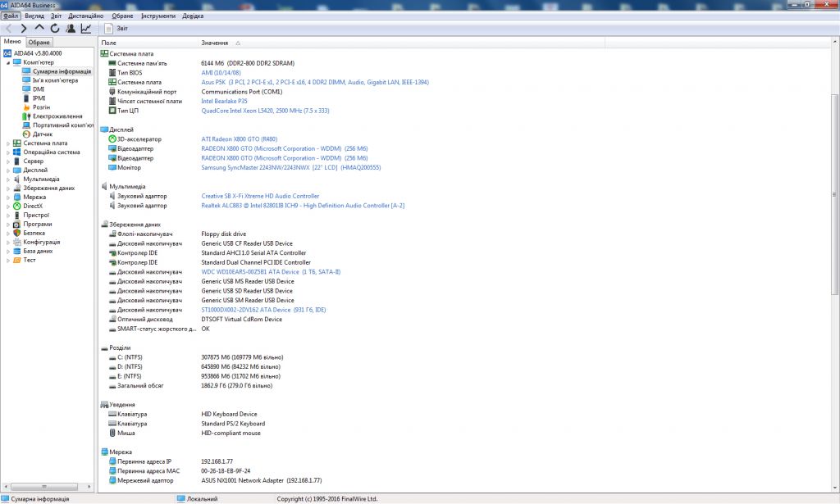Screen dimensions: 840x504
Task: Open the Asus P5K motherboard link
Action: click(x=315, y=83)
